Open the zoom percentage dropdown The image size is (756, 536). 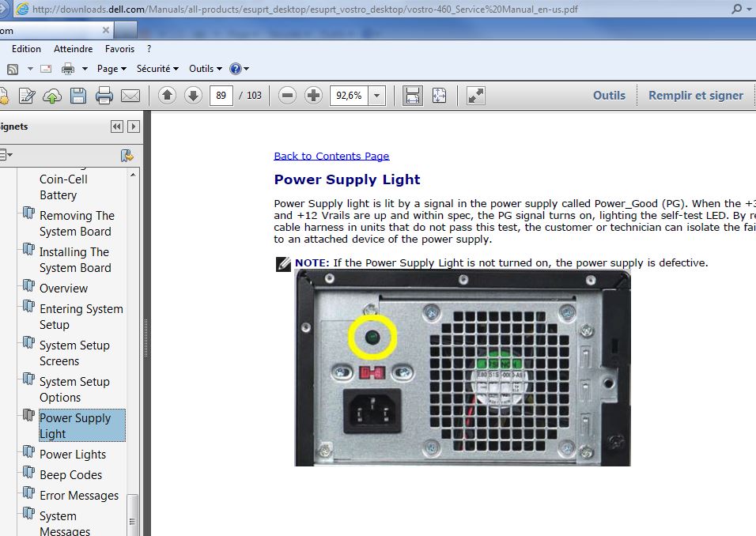coord(377,96)
